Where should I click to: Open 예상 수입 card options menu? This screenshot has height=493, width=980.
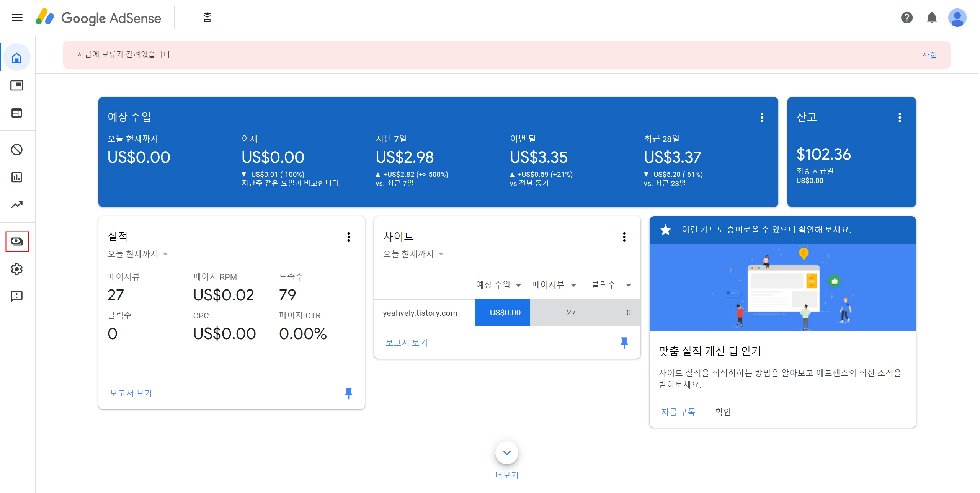point(762,118)
